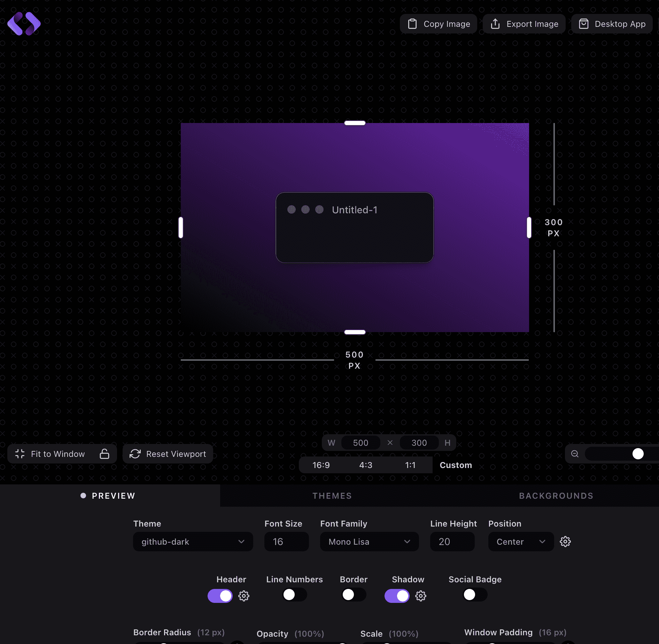Expand the Font Family dropdown
Viewport: 659px width, 644px height.
[369, 542]
